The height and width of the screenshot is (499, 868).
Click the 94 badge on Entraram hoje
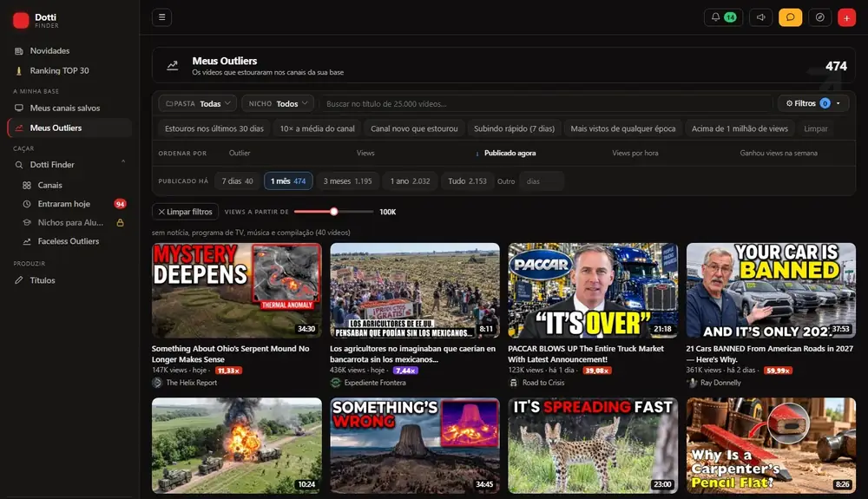tap(120, 204)
